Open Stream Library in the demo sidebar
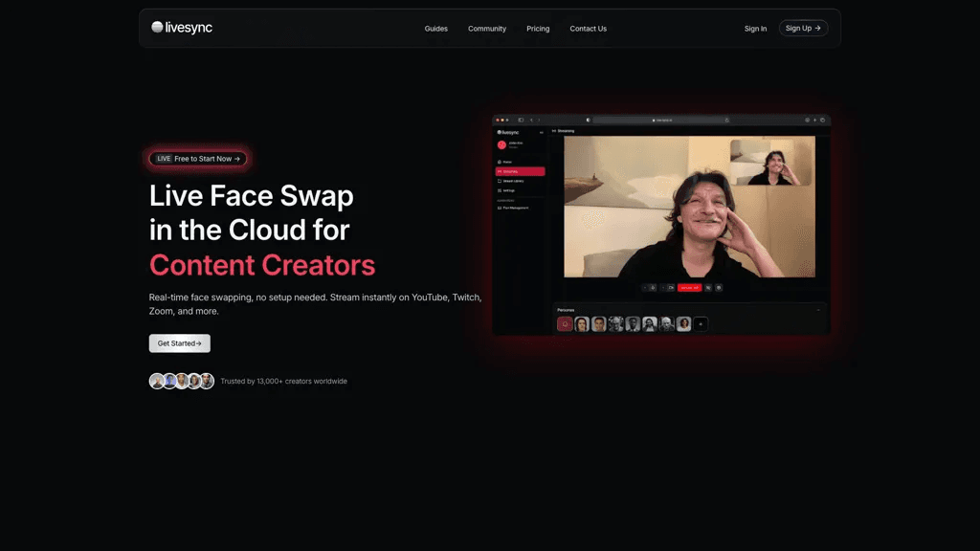This screenshot has width=980, height=551. (520, 181)
